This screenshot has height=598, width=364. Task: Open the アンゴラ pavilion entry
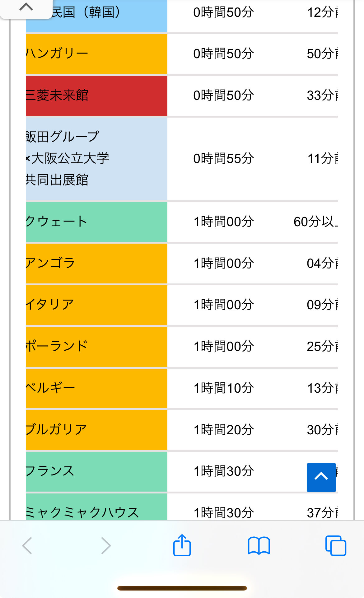(x=96, y=263)
